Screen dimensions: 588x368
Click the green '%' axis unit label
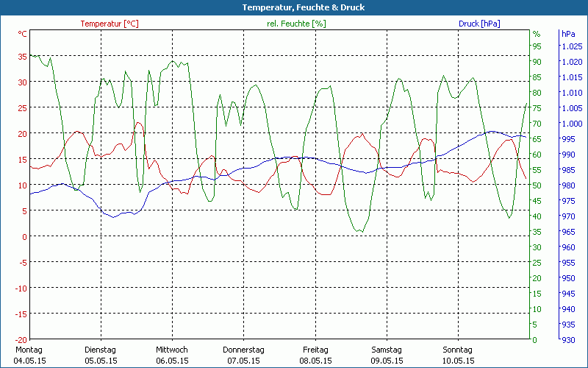pos(537,34)
